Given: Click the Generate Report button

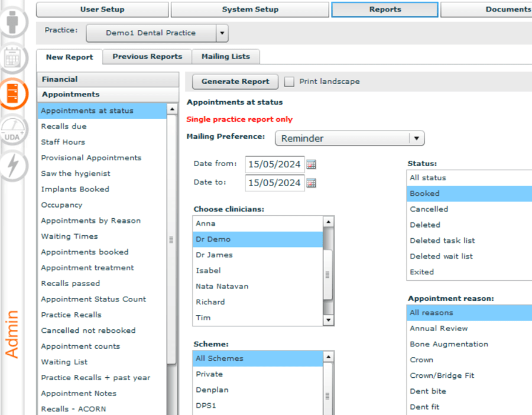Looking at the screenshot, I should click(x=235, y=82).
